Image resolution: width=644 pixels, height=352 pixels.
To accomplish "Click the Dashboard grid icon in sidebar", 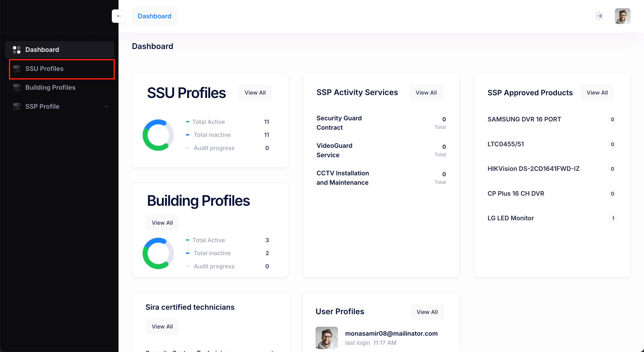I will click(x=17, y=49).
